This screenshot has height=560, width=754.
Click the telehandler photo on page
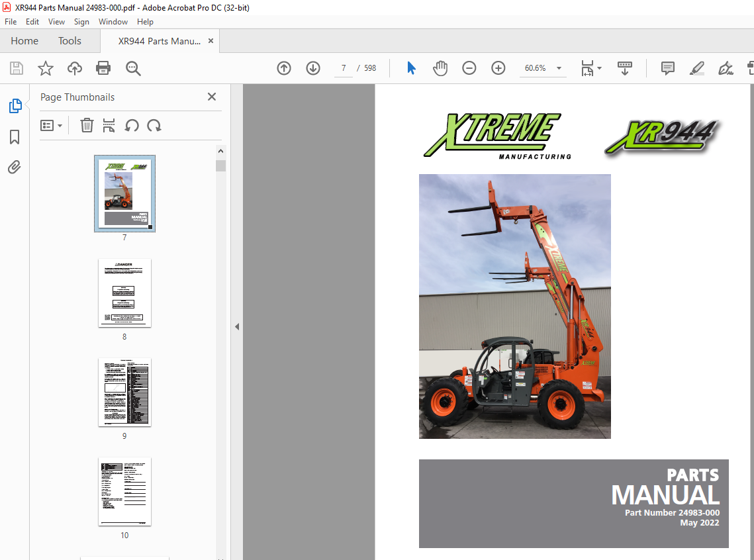514,306
